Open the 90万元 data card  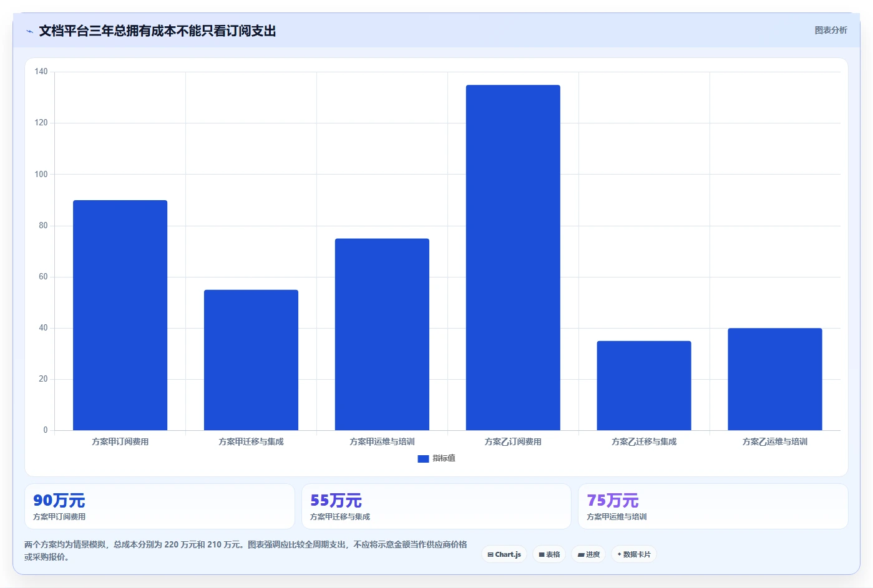[x=160, y=506]
